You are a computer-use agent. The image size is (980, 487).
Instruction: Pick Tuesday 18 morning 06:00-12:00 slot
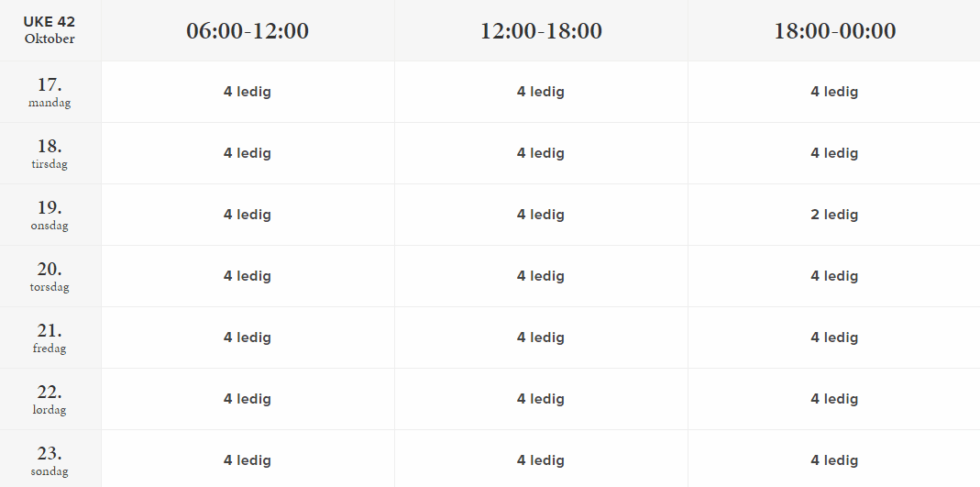[x=248, y=153]
